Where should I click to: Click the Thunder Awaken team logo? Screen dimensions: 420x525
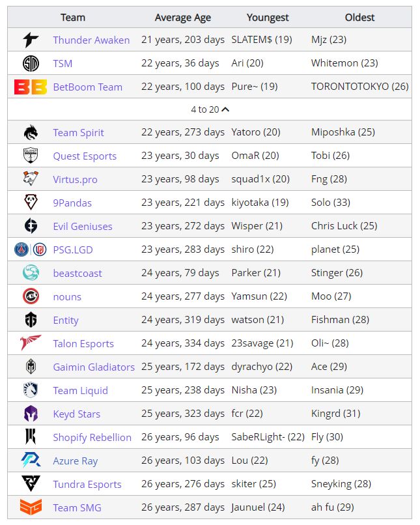click(31, 40)
